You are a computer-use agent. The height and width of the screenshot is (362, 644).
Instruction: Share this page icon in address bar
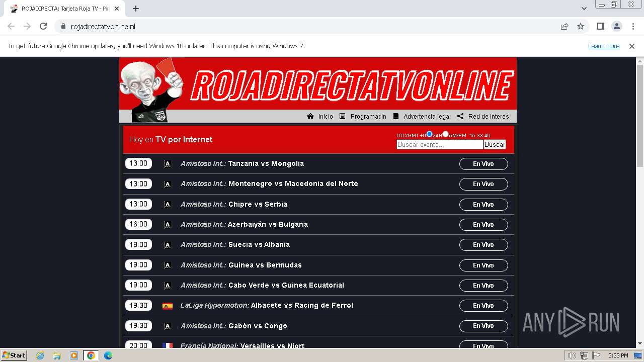(565, 26)
